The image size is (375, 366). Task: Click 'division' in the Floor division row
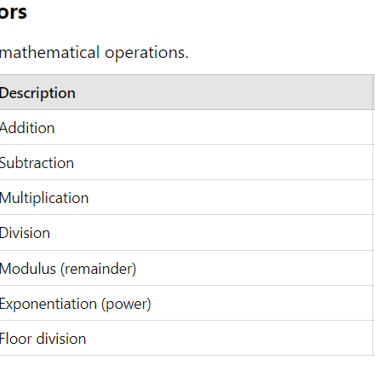(x=61, y=339)
